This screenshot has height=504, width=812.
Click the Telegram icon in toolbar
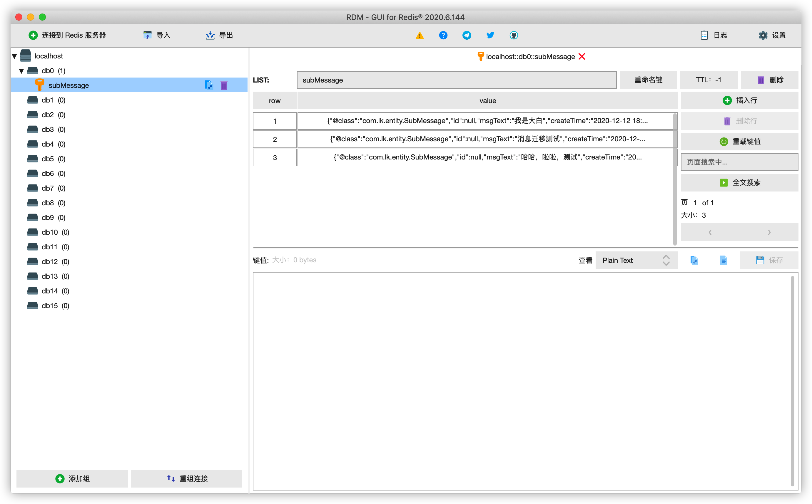[467, 35]
